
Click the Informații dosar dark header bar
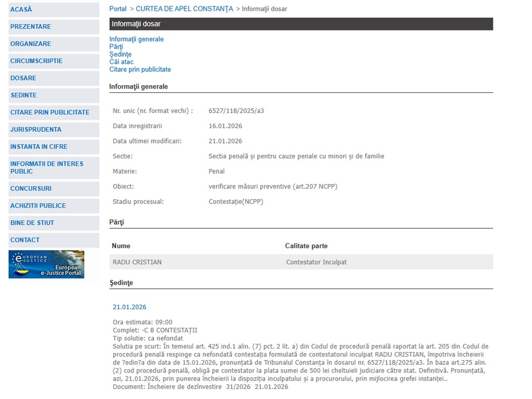(301, 24)
